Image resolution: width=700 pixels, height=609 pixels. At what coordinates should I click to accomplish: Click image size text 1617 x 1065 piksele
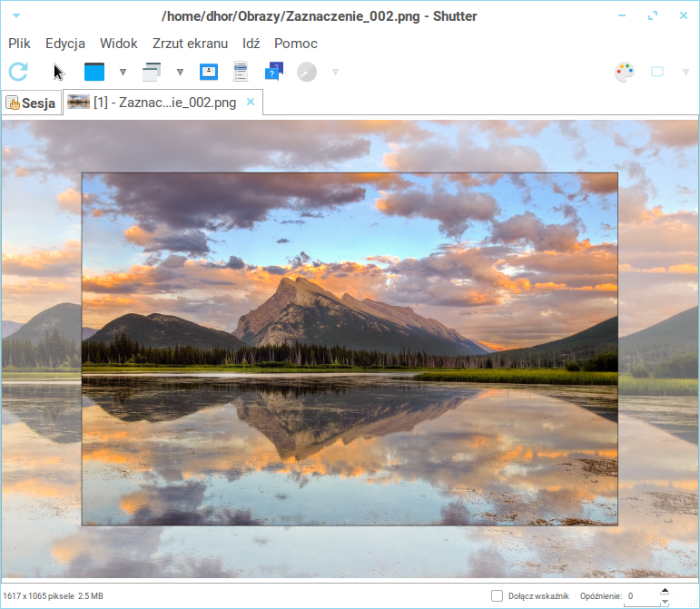[x=38, y=596]
